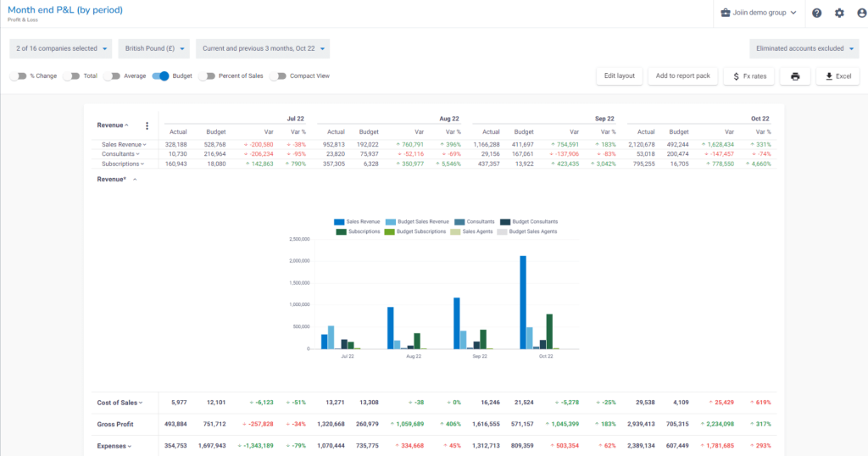
Task: Open the three-dot menu next to Revenue
Action: (x=147, y=125)
